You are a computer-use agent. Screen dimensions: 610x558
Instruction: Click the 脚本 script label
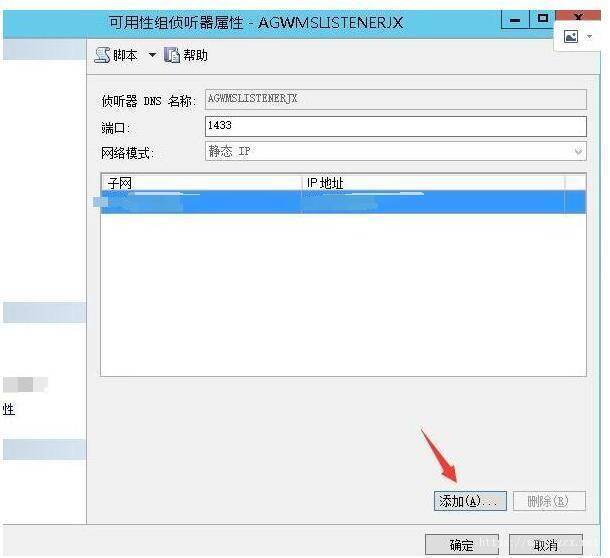tap(125, 55)
